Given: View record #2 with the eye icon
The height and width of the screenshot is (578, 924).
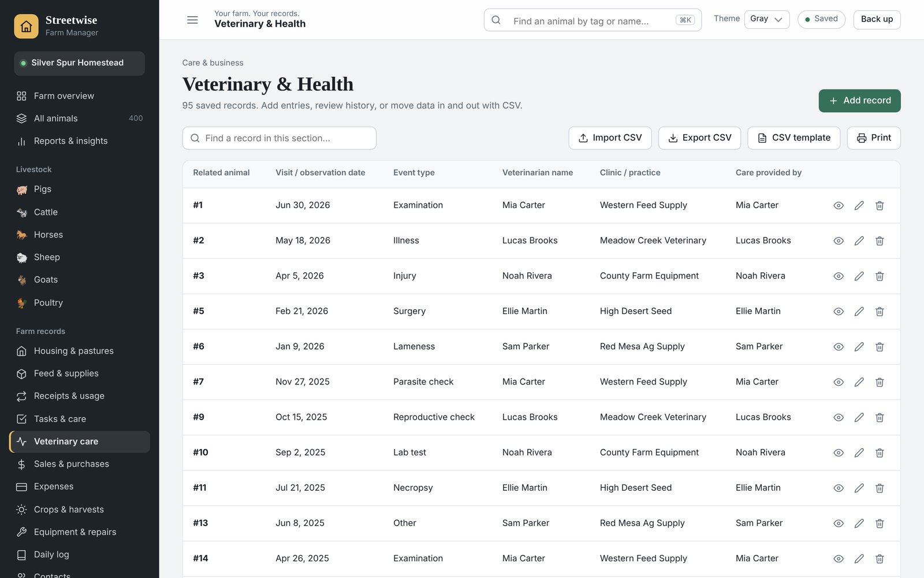Looking at the screenshot, I should [x=839, y=240].
